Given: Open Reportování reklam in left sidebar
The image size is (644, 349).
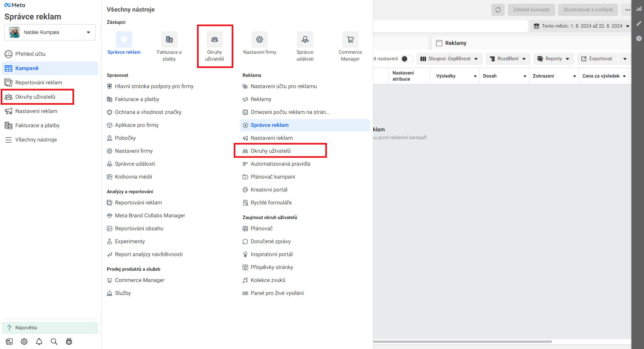Looking at the screenshot, I should click(50, 82).
